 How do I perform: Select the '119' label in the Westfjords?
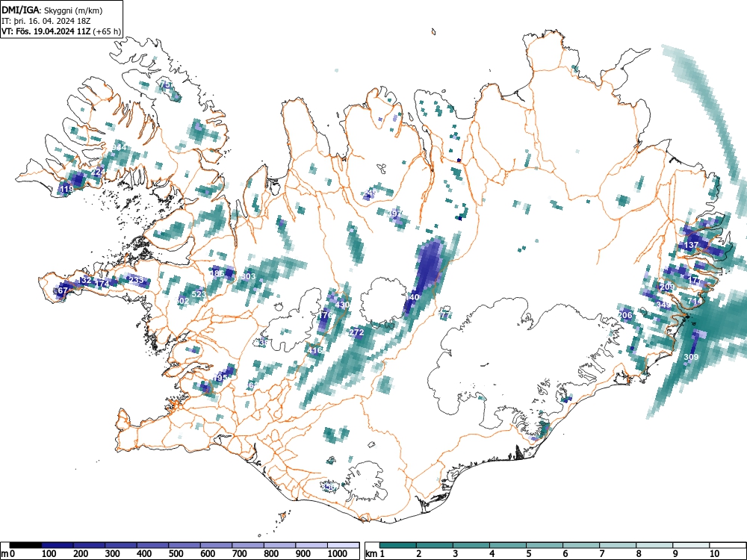click(66, 189)
